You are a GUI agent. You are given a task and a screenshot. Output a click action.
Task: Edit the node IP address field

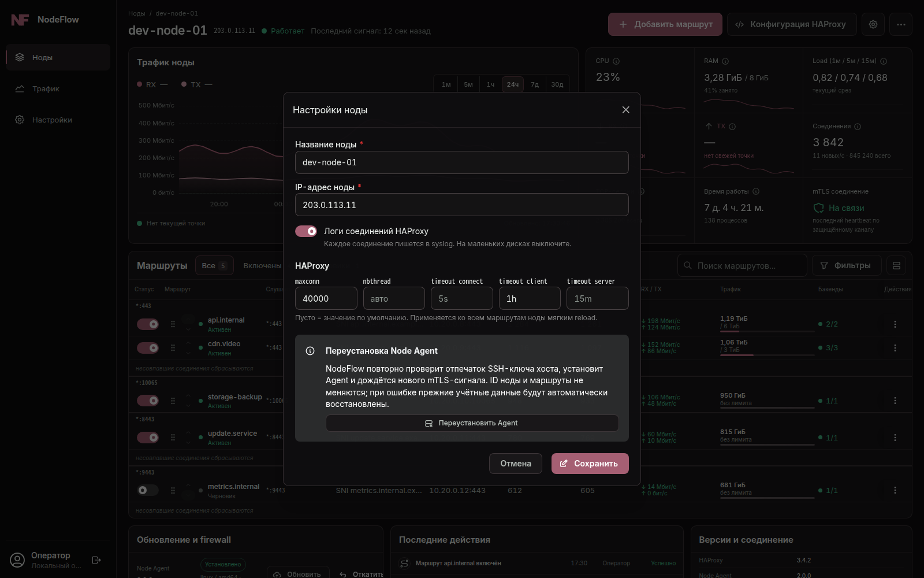click(x=462, y=205)
